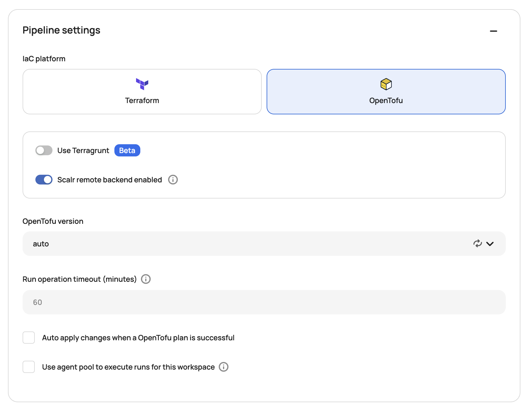Click info icon next to agent pool option

point(224,367)
